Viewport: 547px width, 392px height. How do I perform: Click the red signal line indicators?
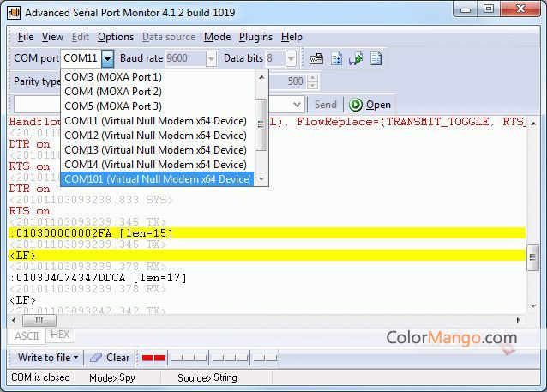[153, 358]
